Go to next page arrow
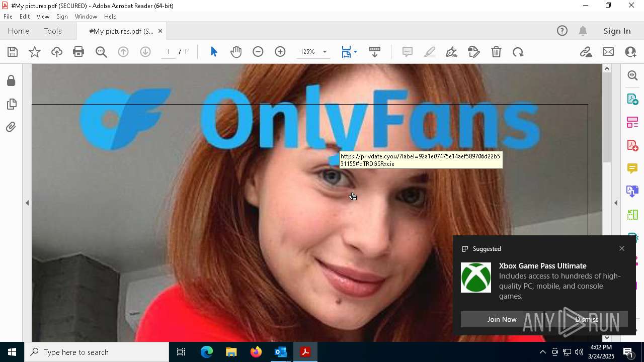644x362 pixels. click(145, 52)
